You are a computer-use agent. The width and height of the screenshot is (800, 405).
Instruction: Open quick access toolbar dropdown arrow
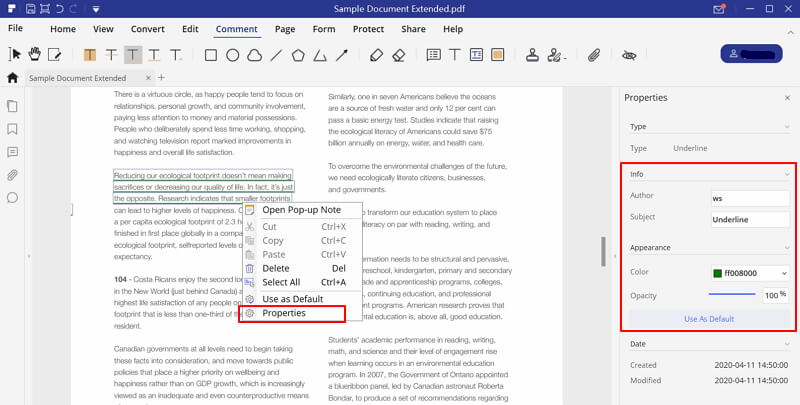pos(95,9)
